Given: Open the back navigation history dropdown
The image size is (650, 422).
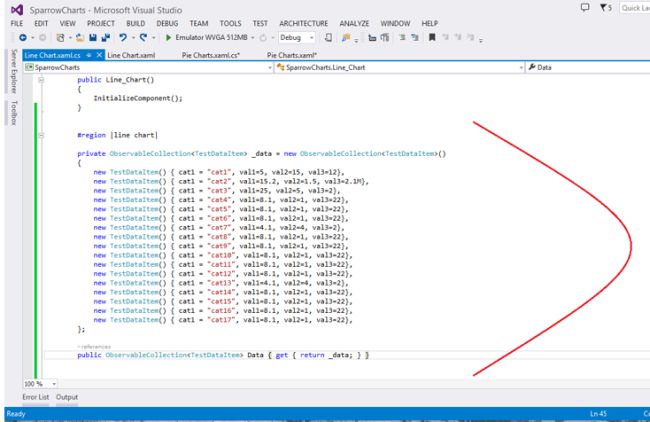Looking at the screenshot, I should (x=32, y=38).
